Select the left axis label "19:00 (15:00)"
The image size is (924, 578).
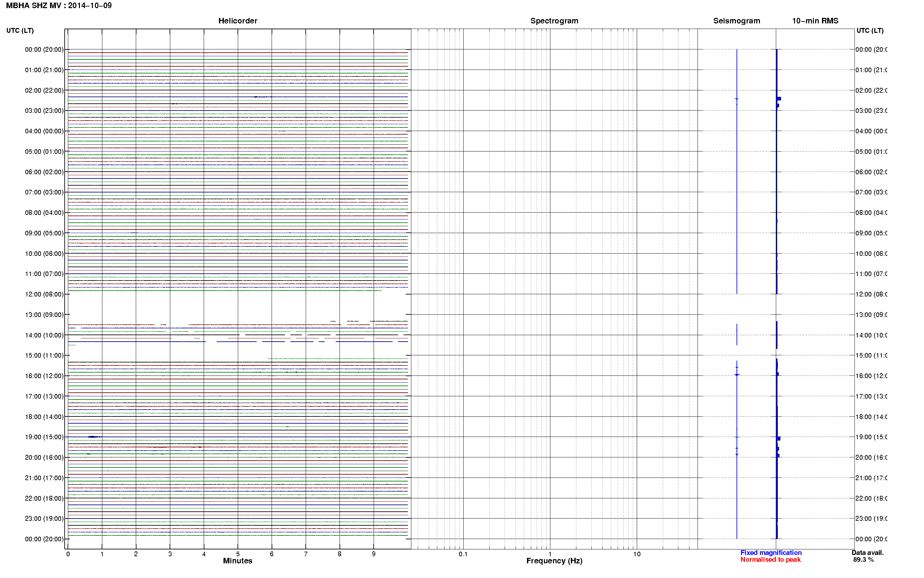[44, 437]
